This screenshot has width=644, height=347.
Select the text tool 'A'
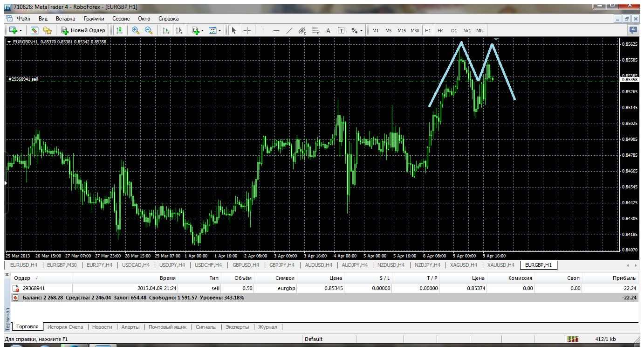click(328, 30)
